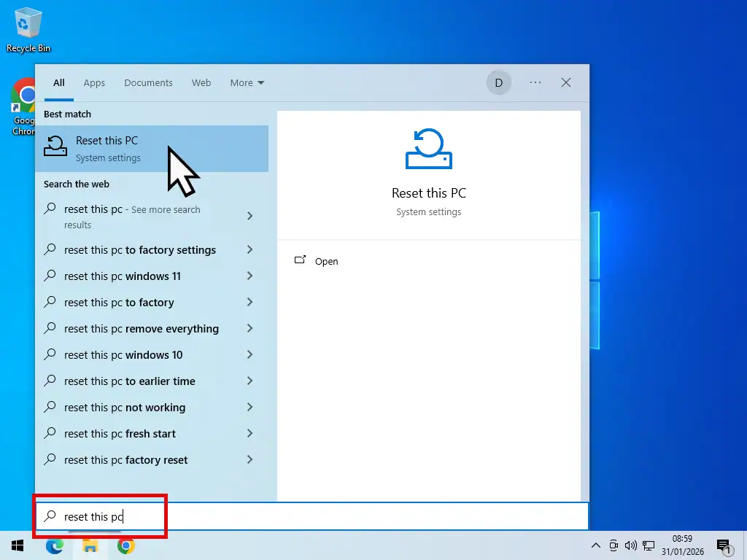Open Microsoft Edge from the taskbar

point(55,545)
